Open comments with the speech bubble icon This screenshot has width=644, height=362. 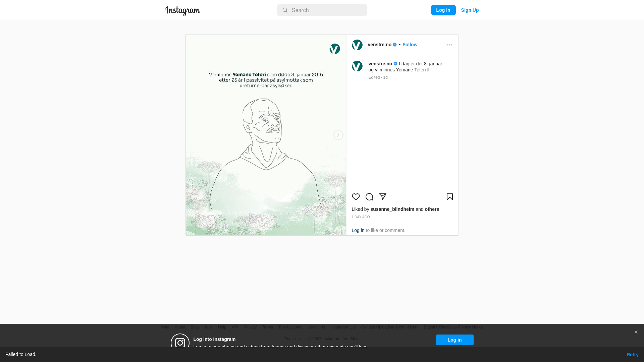coord(369,197)
